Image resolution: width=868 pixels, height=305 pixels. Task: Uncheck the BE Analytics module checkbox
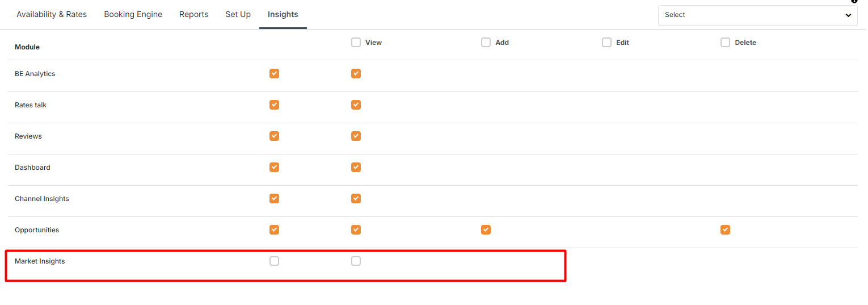point(275,74)
